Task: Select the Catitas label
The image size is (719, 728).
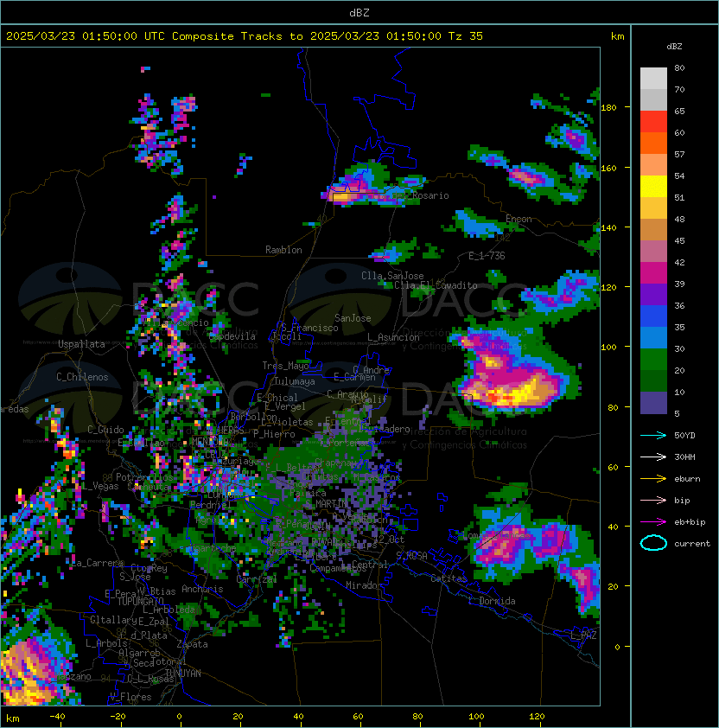Action: pyautogui.click(x=449, y=578)
